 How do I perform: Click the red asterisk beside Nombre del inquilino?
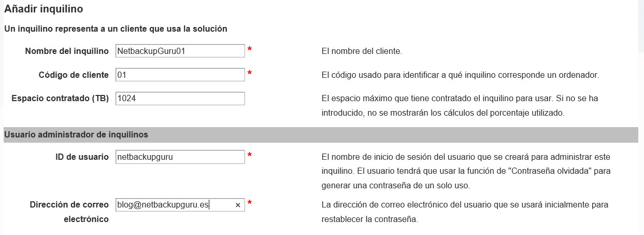pyautogui.click(x=250, y=50)
